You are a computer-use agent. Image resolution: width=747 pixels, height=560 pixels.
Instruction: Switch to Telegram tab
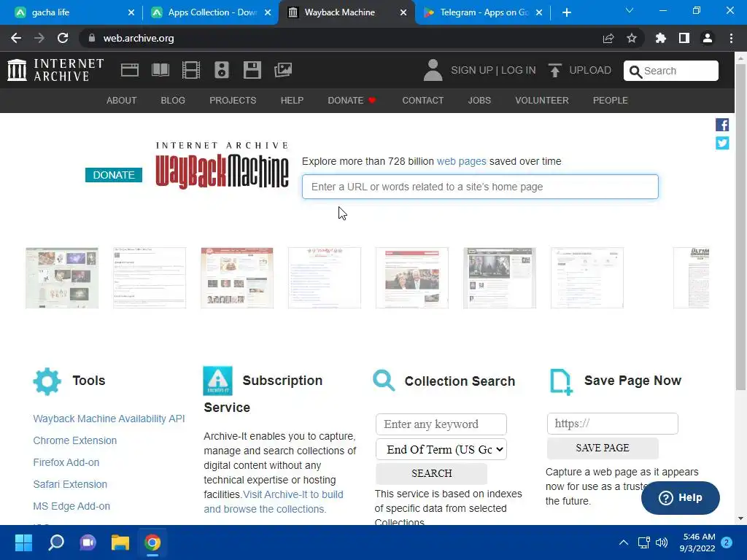tap(482, 12)
